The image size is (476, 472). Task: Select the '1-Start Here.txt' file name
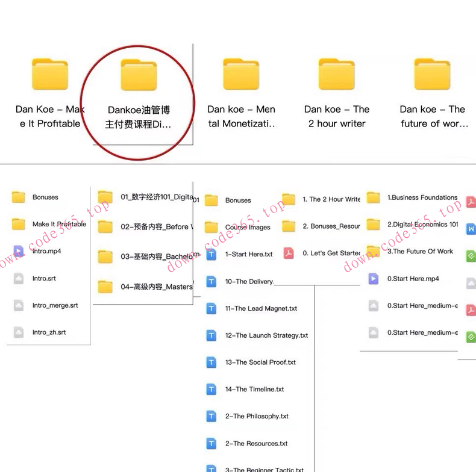[249, 255]
